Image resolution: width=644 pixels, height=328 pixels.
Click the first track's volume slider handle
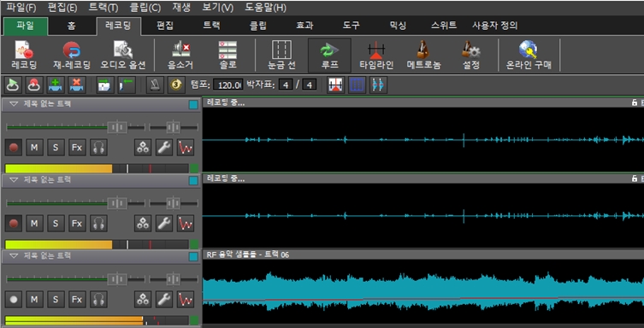coord(117,127)
